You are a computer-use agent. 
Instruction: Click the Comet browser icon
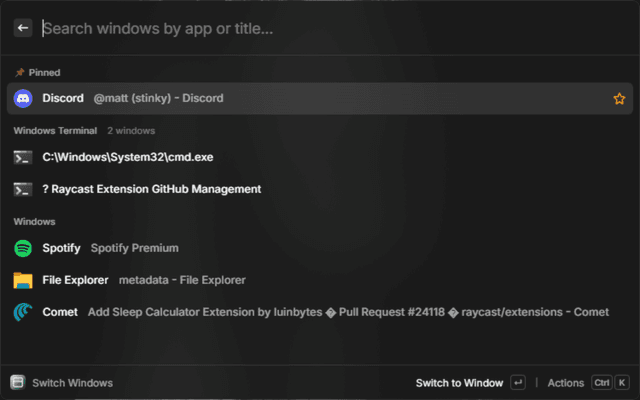23,312
